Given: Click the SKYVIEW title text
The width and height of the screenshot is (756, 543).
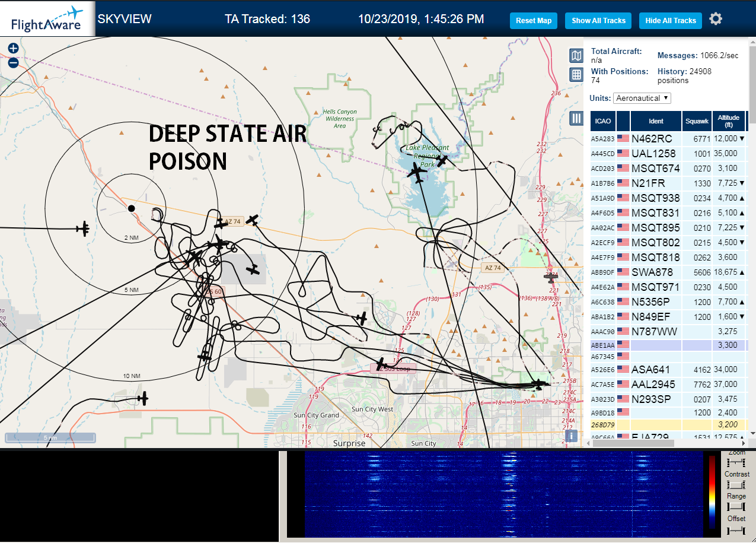Looking at the screenshot, I should tap(125, 19).
